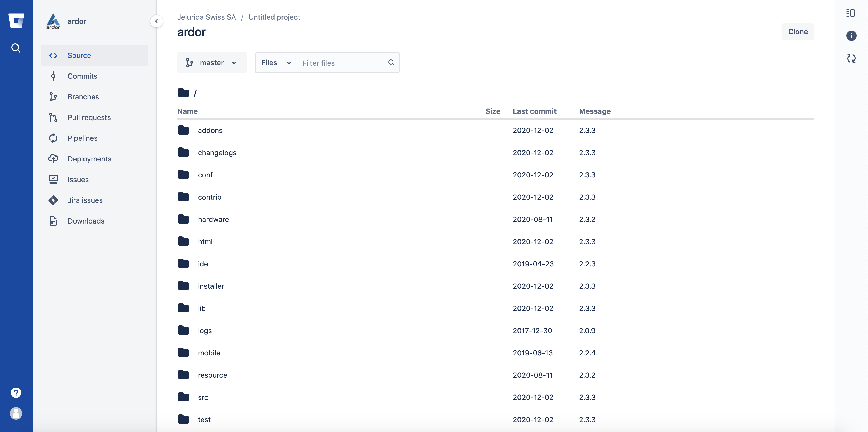Open the help question mark icon
The image size is (868, 432).
pyautogui.click(x=16, y=392)
